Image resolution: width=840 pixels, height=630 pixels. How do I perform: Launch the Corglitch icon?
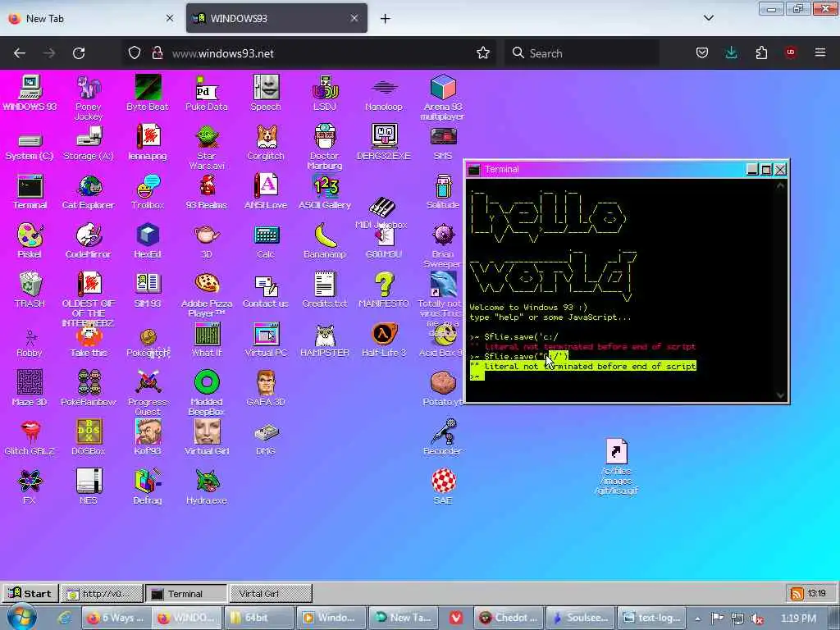pos(266,142)
